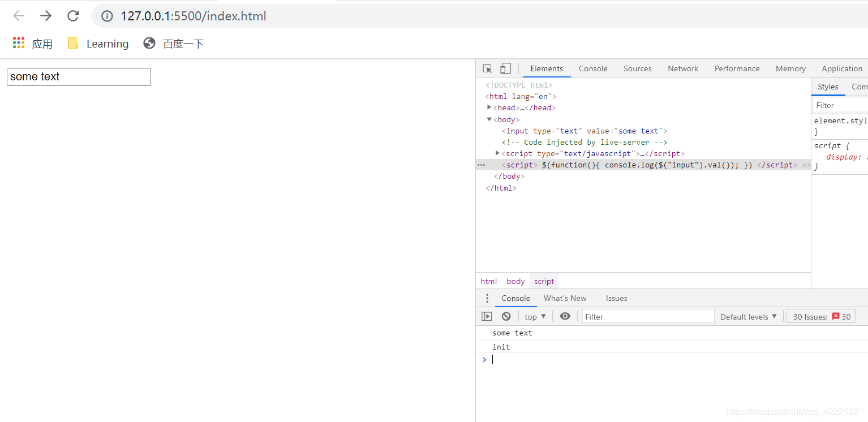The width and height of the screenshot is (868, 422).
Task: Click script in the breadcrumb bar
Action: pos(544,281)
